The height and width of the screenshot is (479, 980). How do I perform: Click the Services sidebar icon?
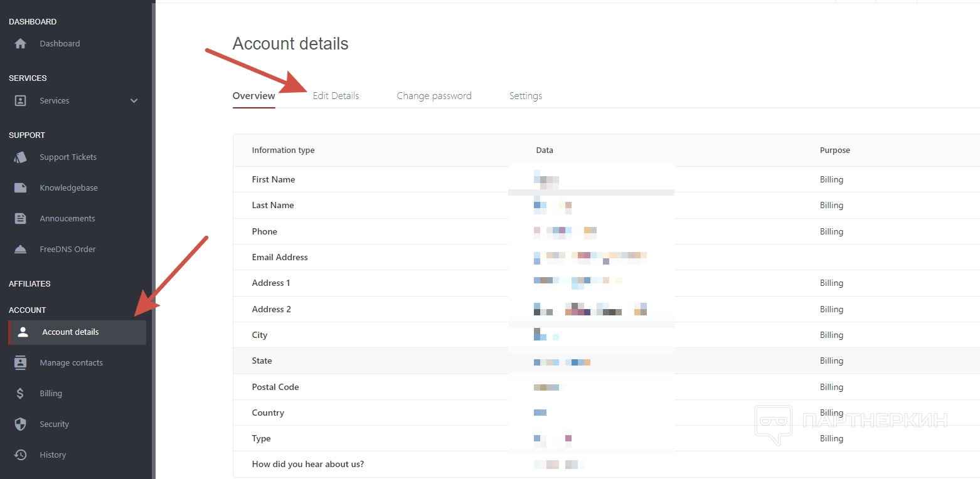[21, 101]
